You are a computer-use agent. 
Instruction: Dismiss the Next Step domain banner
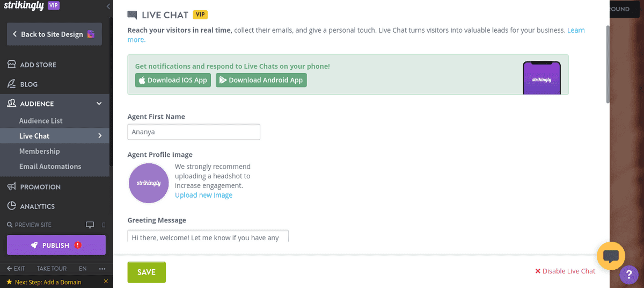(x=106, y=282)
